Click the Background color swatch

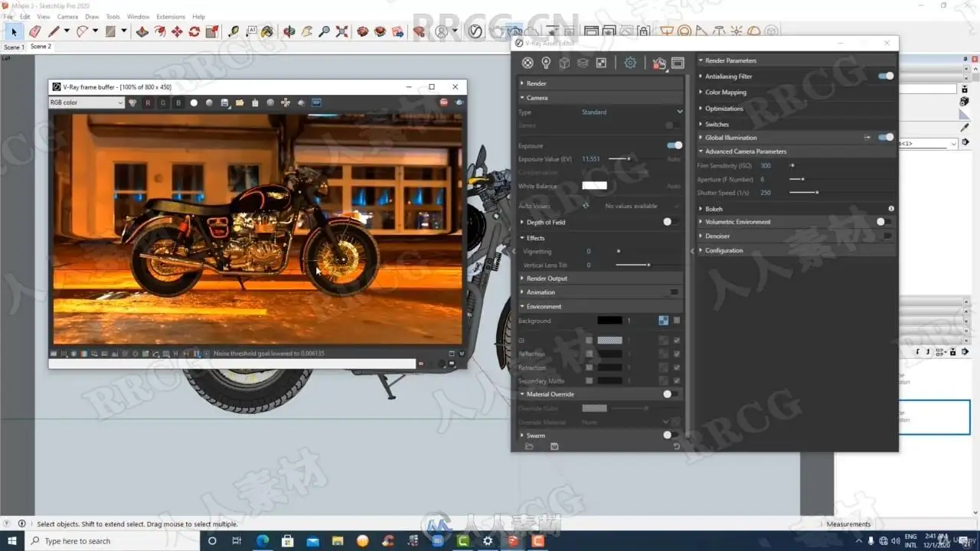point(610,321)
